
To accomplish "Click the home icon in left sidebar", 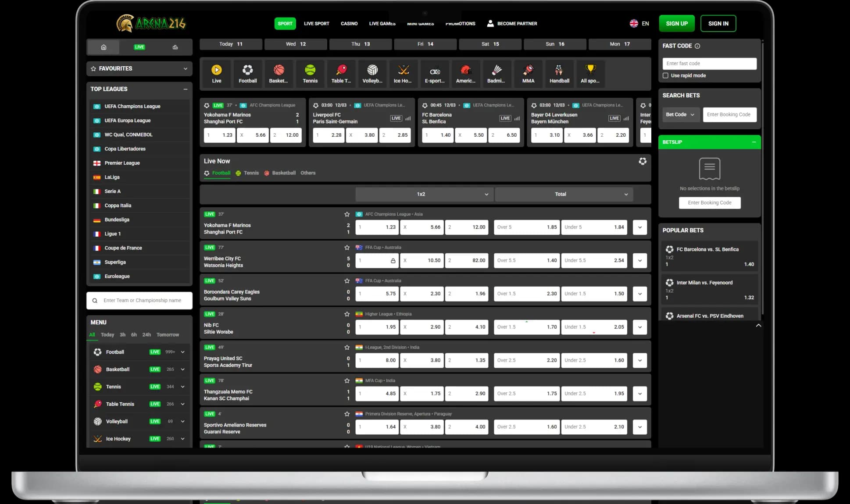I will (104, 47).
